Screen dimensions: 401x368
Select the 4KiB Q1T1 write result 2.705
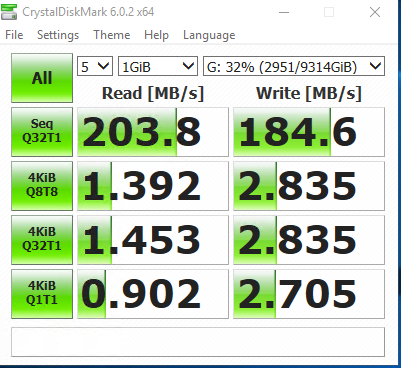[x=309, y=294]
